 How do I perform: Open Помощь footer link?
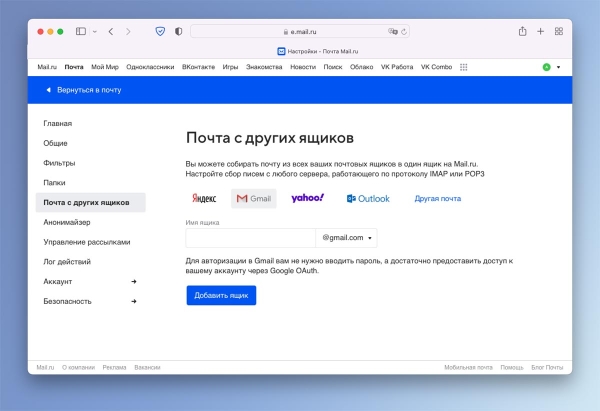(x=512, y=367)
